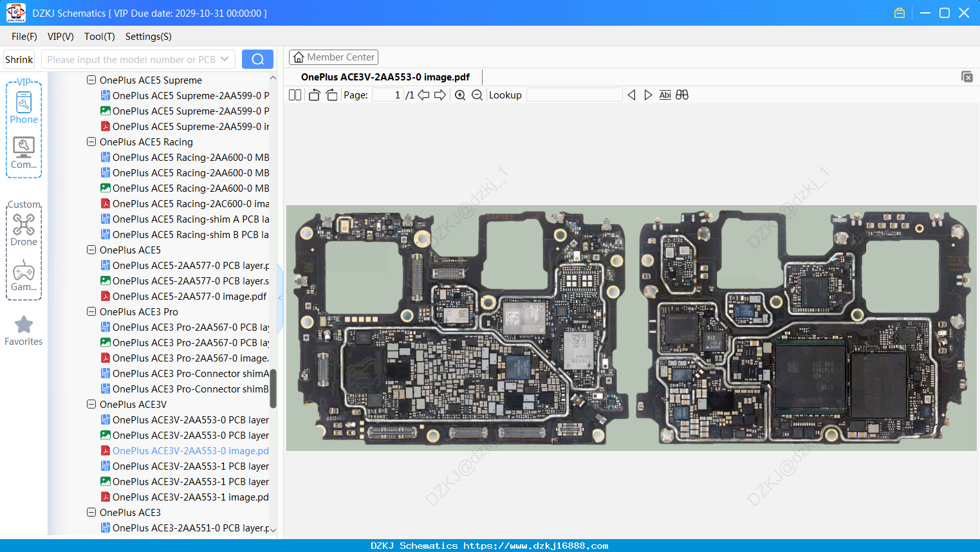The image size is (980, 552).
Task: Collapse the OnePlus ACE3V group
Action: tap(91, 404)
